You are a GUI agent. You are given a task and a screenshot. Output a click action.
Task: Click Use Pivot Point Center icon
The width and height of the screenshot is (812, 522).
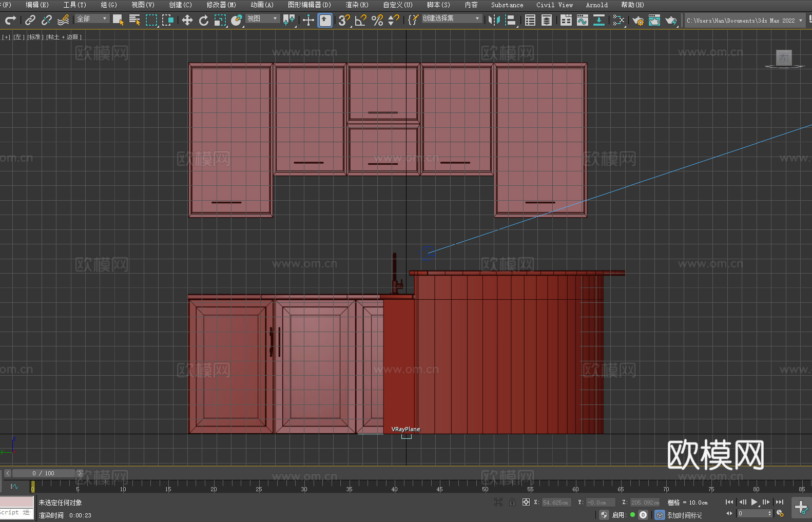(289, 20)
